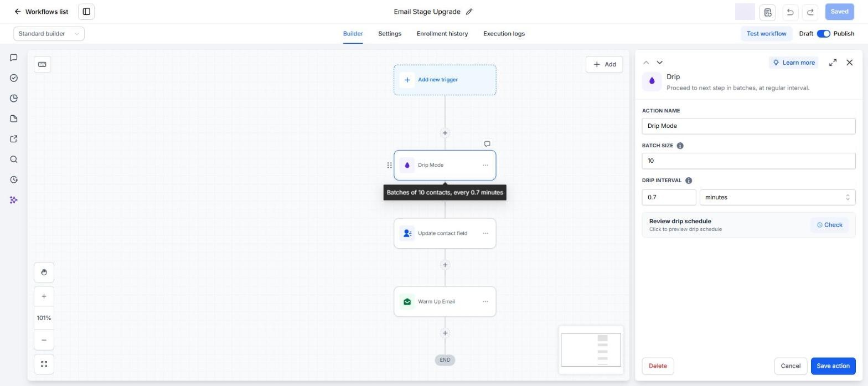The image size is (868, 386).
Task: Click the Saved button
Action: (839, 12)
